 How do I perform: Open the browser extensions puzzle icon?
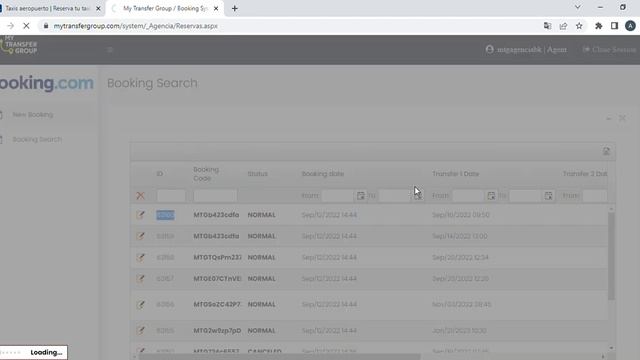click(599, 26)
